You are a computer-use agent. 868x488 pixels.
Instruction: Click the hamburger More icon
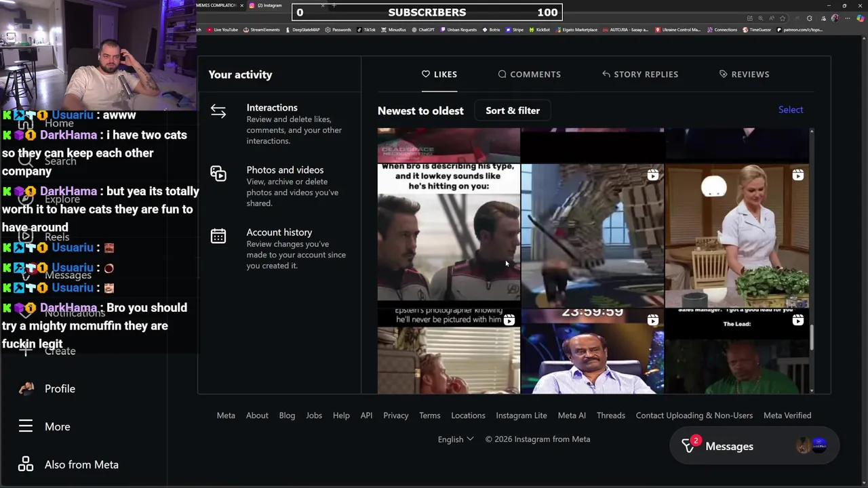click(26, 426)
